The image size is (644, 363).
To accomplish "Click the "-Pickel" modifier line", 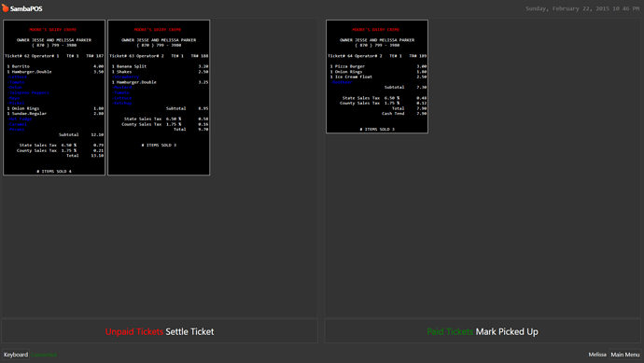I will [x=16, y=103].
